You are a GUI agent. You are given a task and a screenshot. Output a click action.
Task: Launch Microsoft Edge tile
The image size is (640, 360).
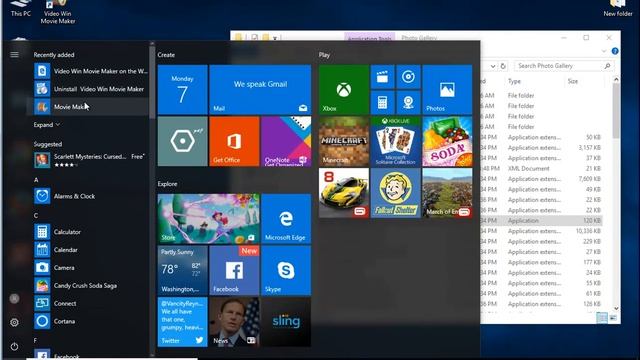click(x=286, y=219)
